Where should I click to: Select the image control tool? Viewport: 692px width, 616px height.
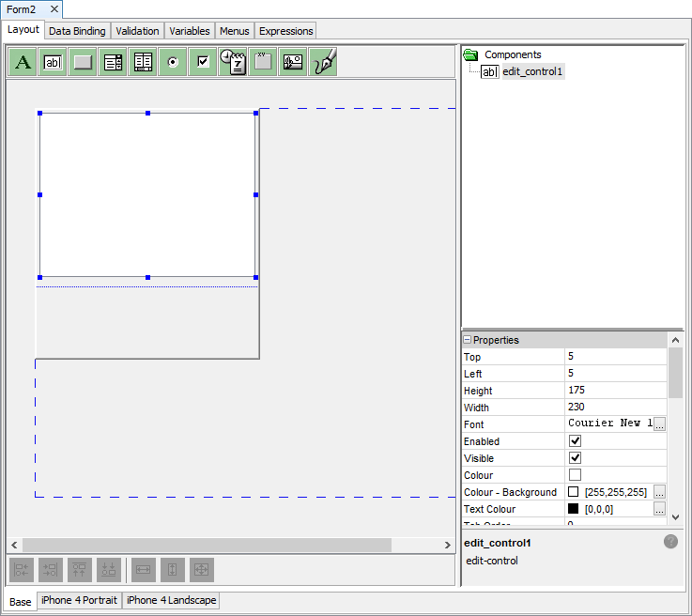click(293, 63)
